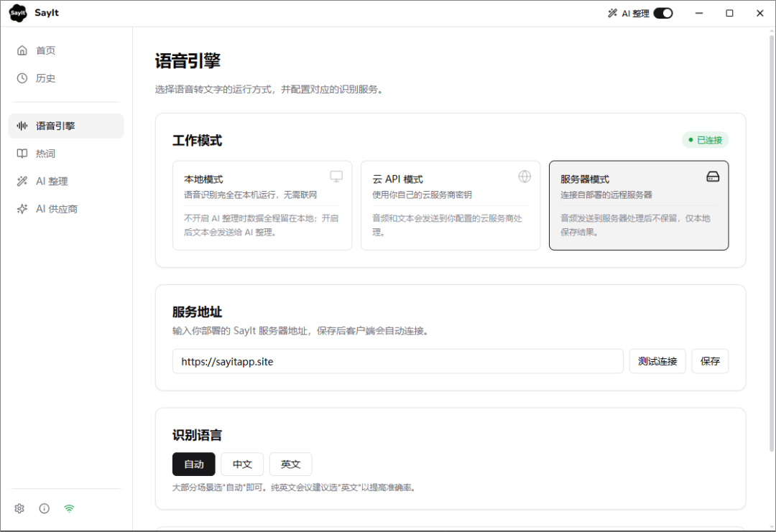Select 语音引擎 in the sidebar

pyautogui.click(x=66, y=126)
